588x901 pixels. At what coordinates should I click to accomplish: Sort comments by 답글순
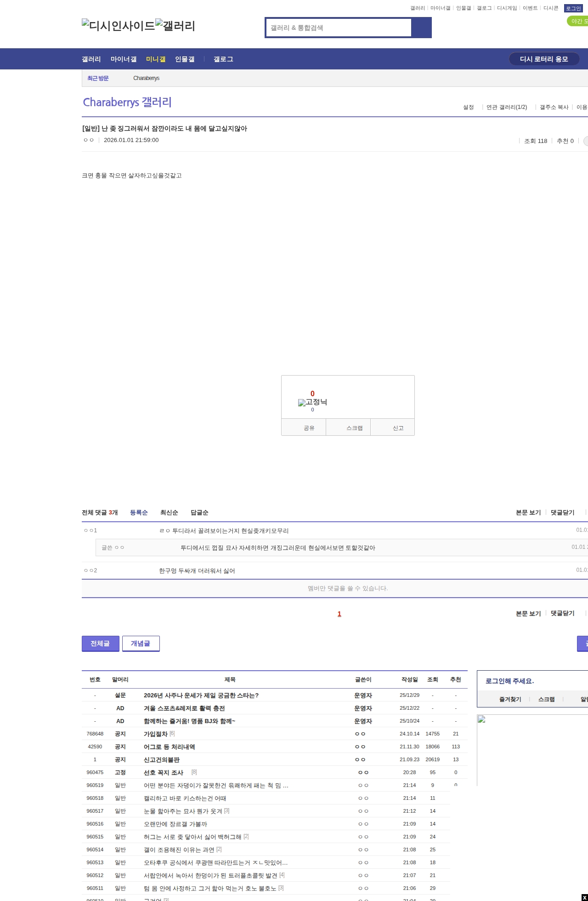point(199,513)
